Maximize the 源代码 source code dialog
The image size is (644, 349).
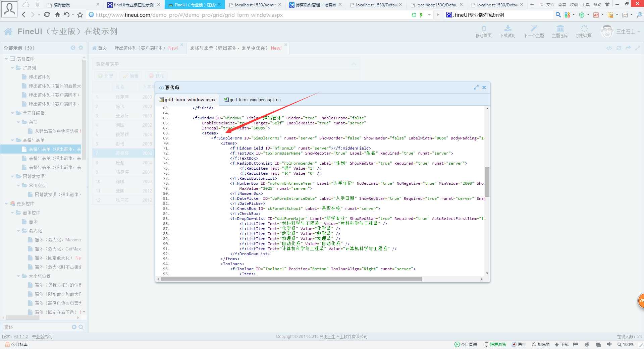point(476,87)
